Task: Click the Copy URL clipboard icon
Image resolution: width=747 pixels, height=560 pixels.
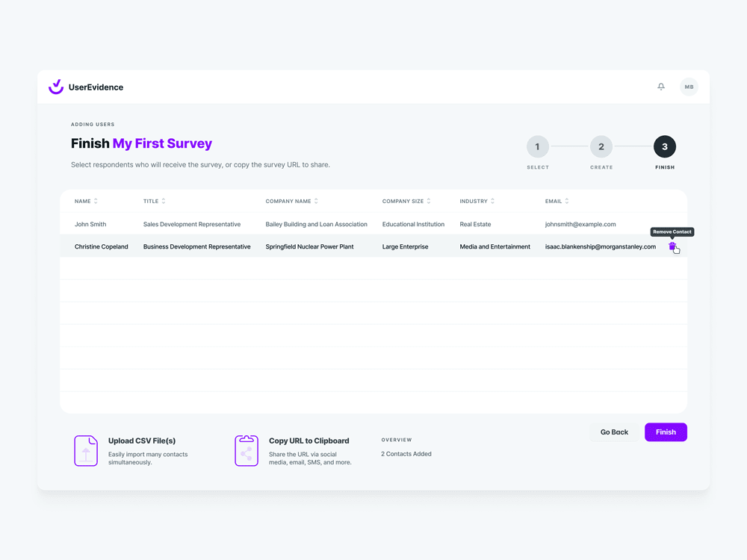Action: pyautogui.click(x=247, y=450)
